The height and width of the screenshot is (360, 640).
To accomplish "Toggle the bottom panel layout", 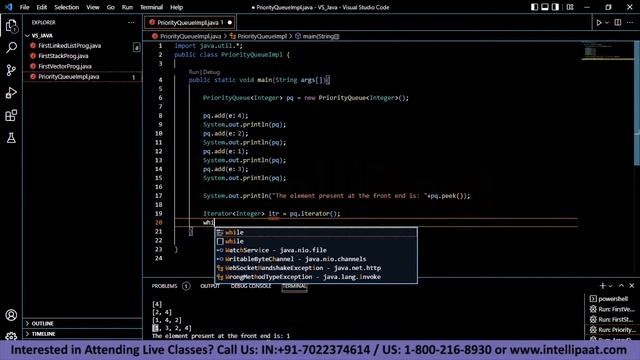I will pos(545,7).
